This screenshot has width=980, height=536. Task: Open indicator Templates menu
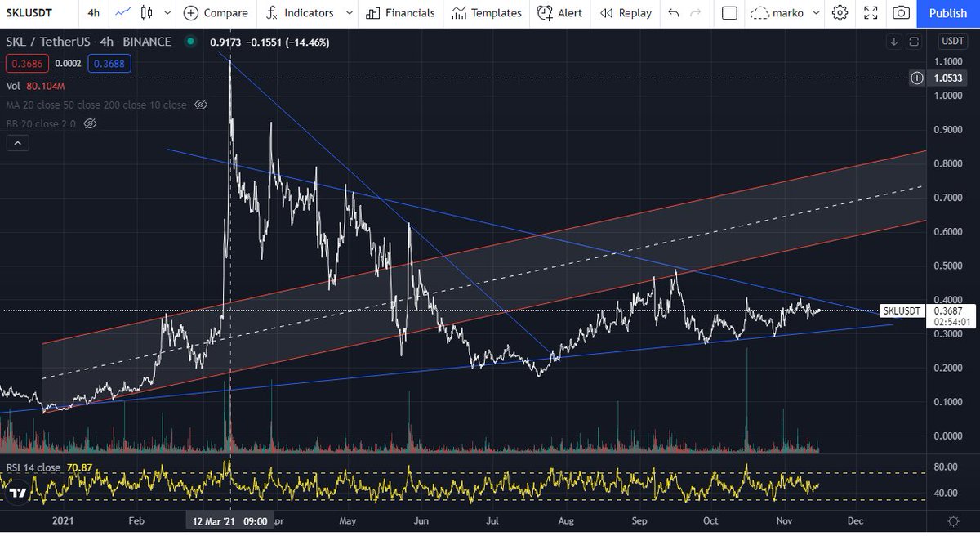(487, 13)
